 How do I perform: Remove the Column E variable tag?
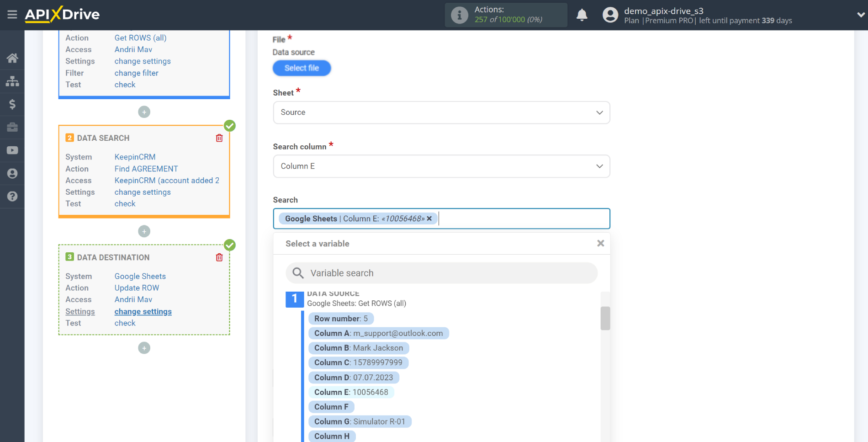pyautogui.click(x=429, y=218)
